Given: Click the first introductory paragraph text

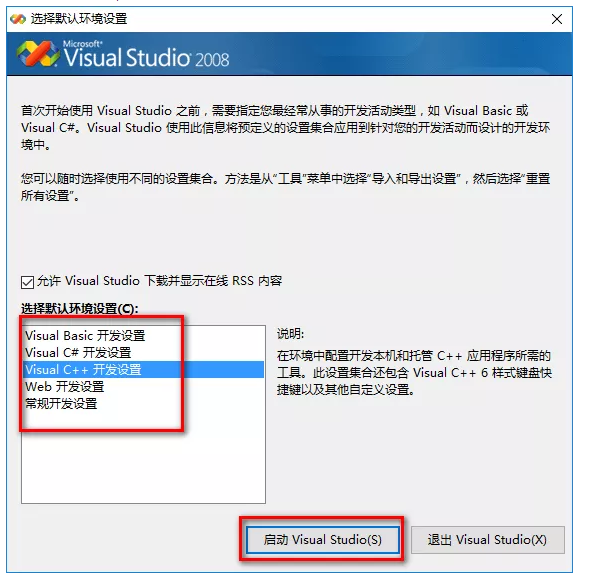Looking at the screenshot, I should coord(286,128).
